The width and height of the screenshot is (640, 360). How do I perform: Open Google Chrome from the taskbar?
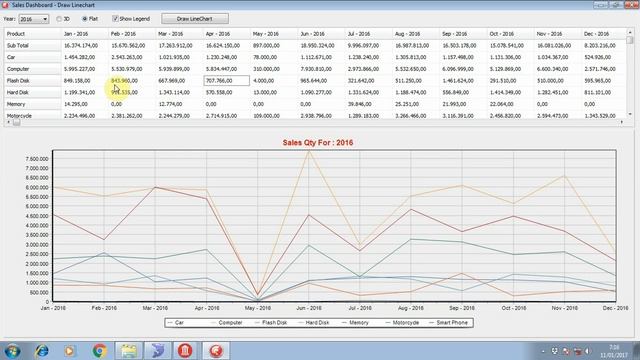99,351
